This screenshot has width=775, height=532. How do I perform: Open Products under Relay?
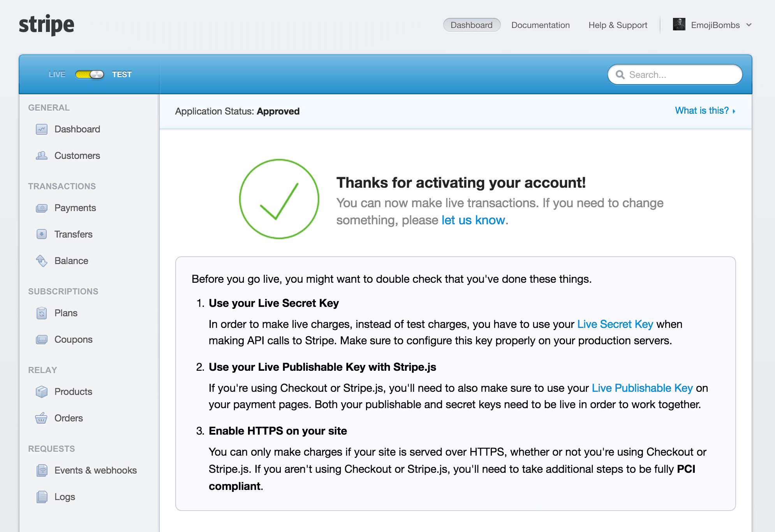[73, 391]
